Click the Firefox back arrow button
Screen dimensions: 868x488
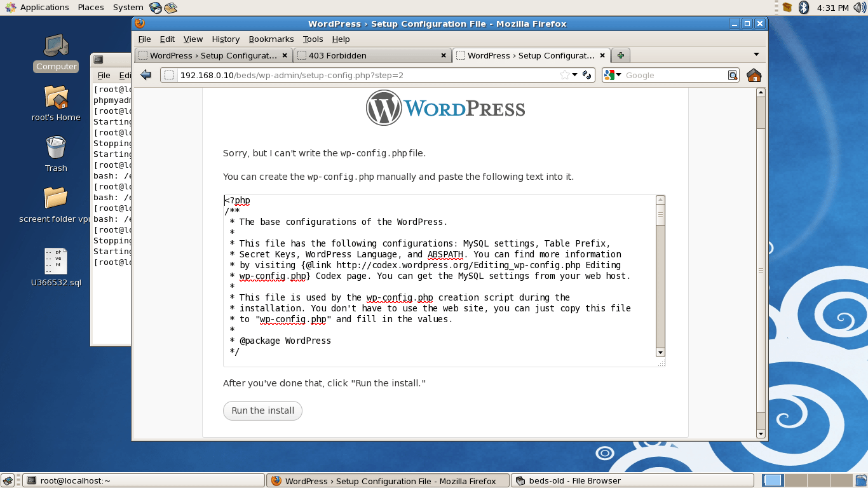(x=146, y=75)
